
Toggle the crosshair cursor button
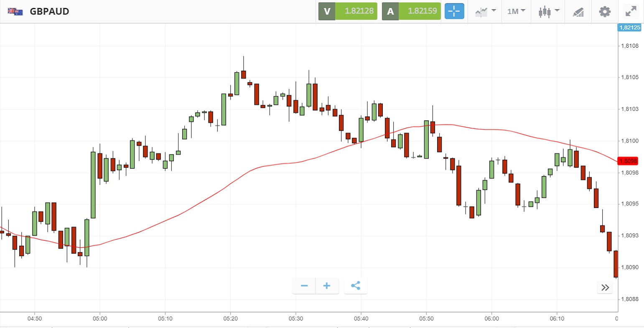point(454,11)
